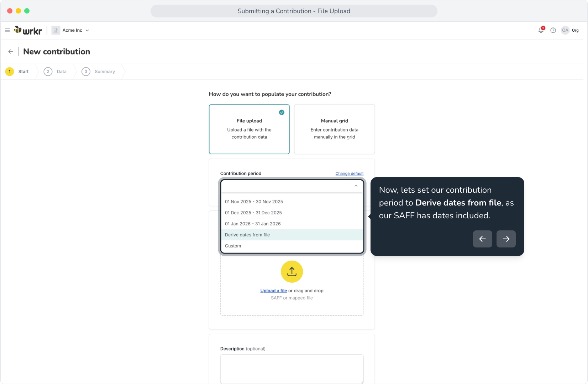Open the hamburger navigation menu
Image resolution: width=588 pixels, height=384 pixels.
pyautogui.click(x=7, y=30)
